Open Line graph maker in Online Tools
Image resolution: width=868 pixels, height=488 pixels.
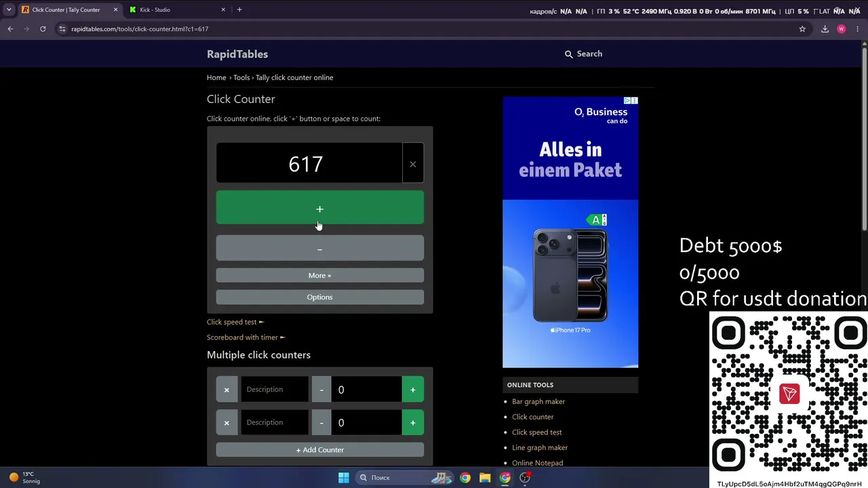tap(540, 447)
